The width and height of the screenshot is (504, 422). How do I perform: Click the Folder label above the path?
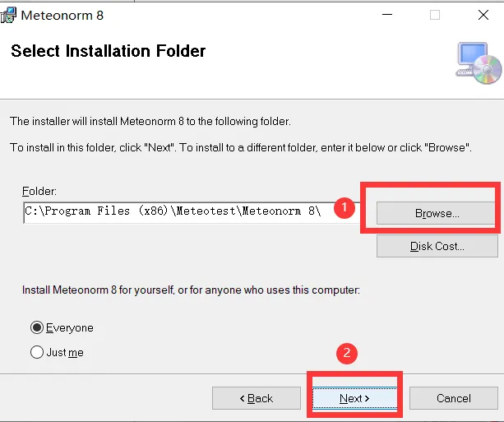(x=39, y=191)
